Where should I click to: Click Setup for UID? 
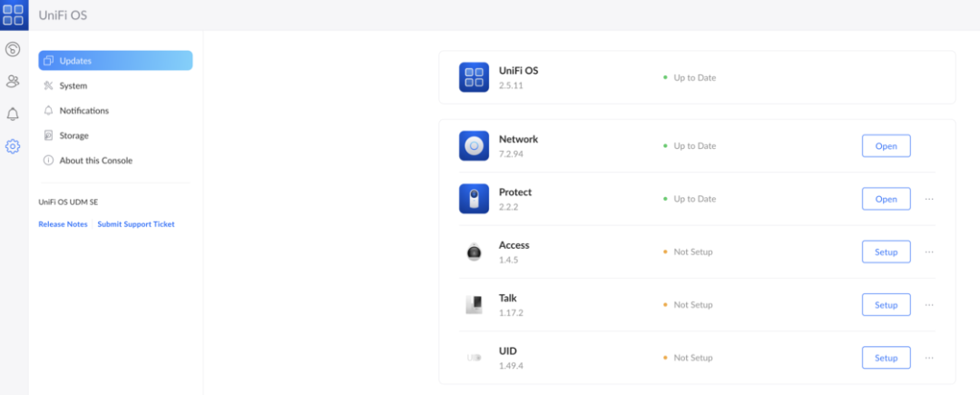click(x=887, y=358)
